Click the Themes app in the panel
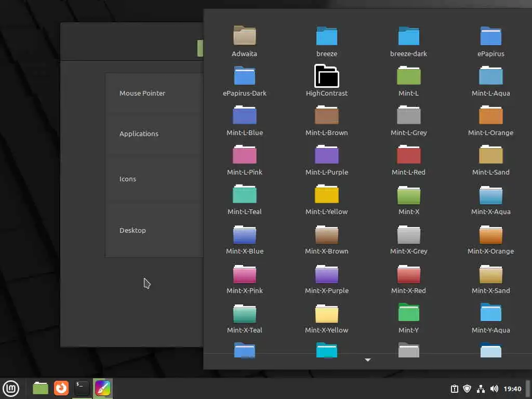532x399 pixels. point(102,388)
